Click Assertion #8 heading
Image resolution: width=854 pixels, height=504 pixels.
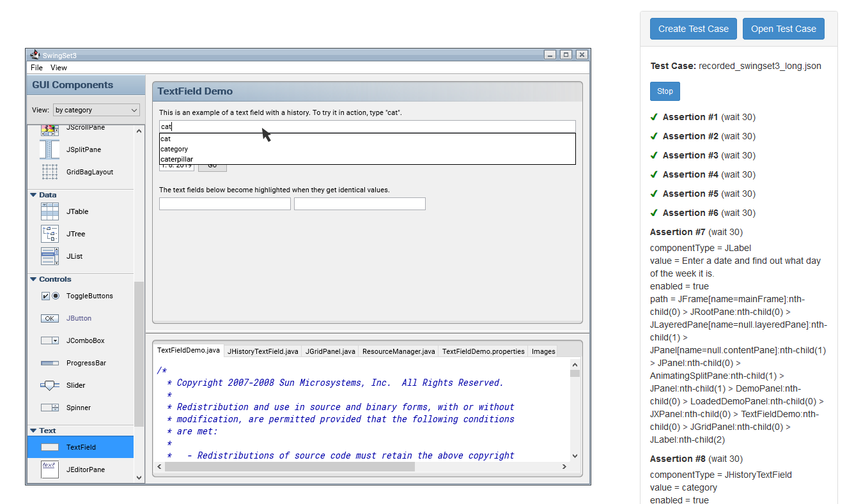(696, 459)
